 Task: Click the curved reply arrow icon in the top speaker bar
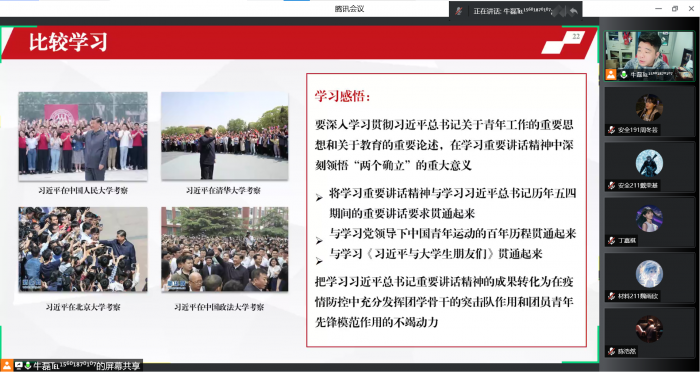[x=574, y=11]
